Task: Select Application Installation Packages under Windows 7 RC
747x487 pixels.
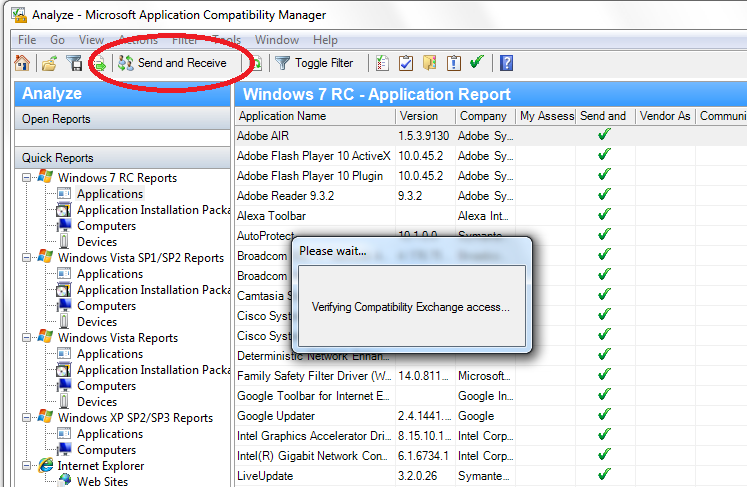Action: click(153, 210)
